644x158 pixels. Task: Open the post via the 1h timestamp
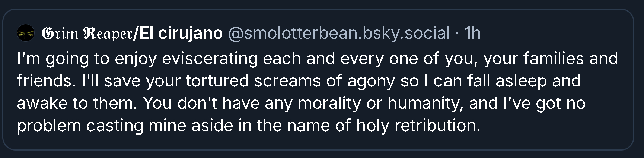coord(473,34)
